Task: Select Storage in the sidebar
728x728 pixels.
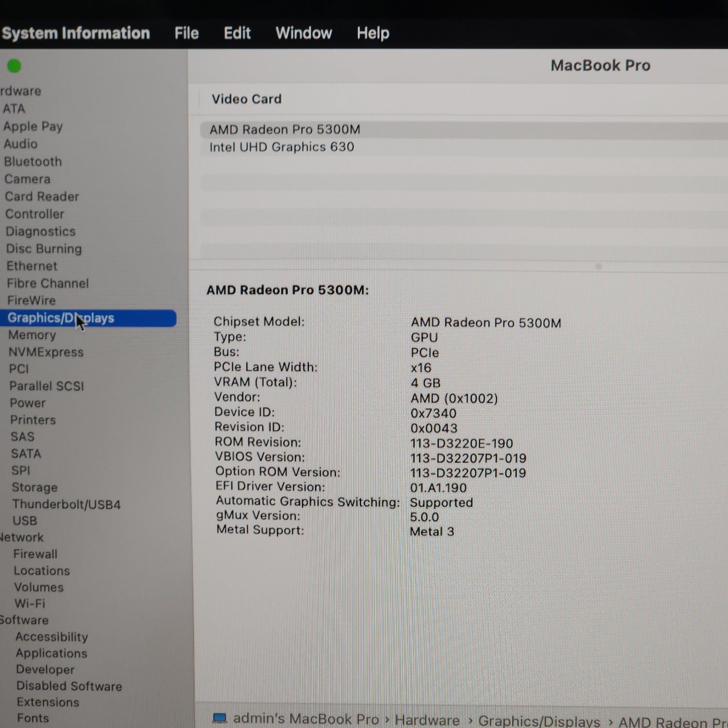Action: tap(34, 487)
